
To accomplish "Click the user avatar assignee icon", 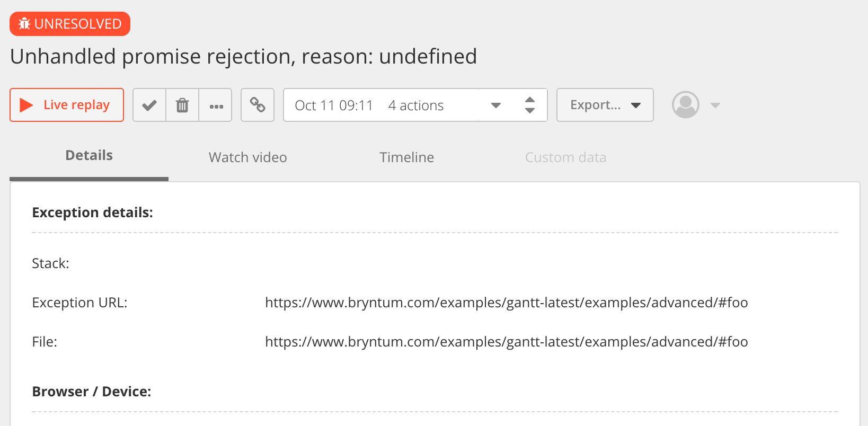I will click(686, 105).
